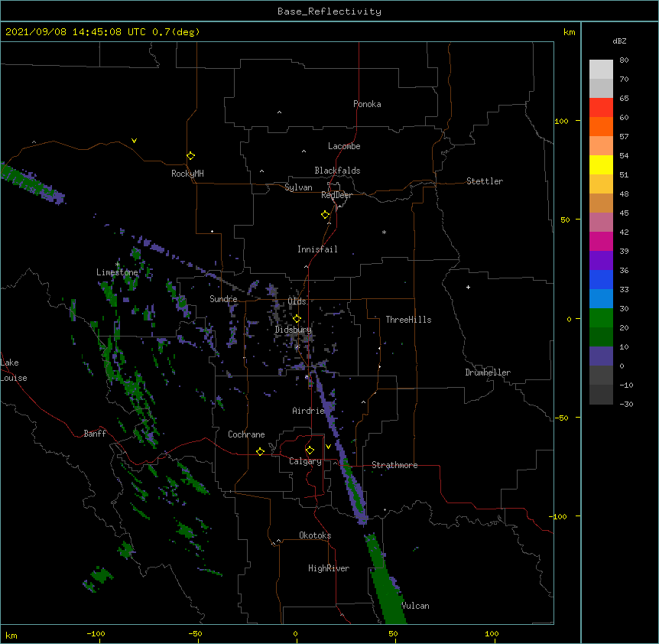Select the blue 36 dBZ legend swatch

601,279
